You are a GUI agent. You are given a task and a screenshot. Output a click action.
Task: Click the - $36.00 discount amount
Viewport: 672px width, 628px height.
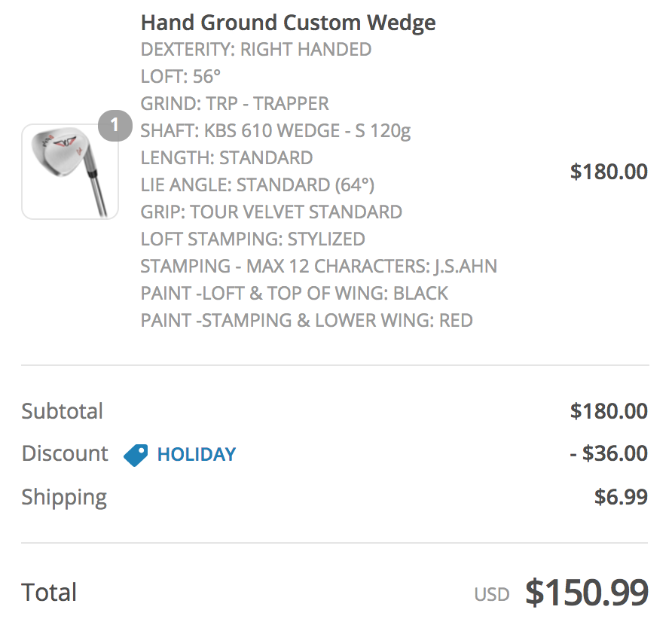609,453
